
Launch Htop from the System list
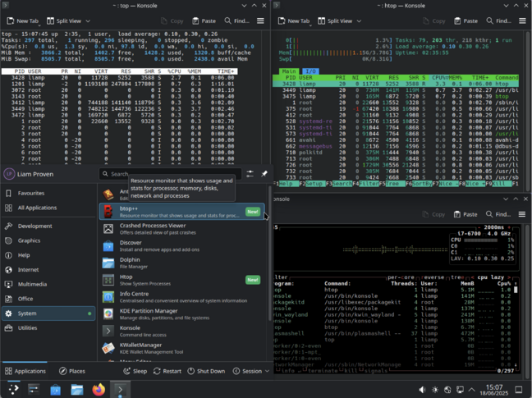click(x=182, y=280)
